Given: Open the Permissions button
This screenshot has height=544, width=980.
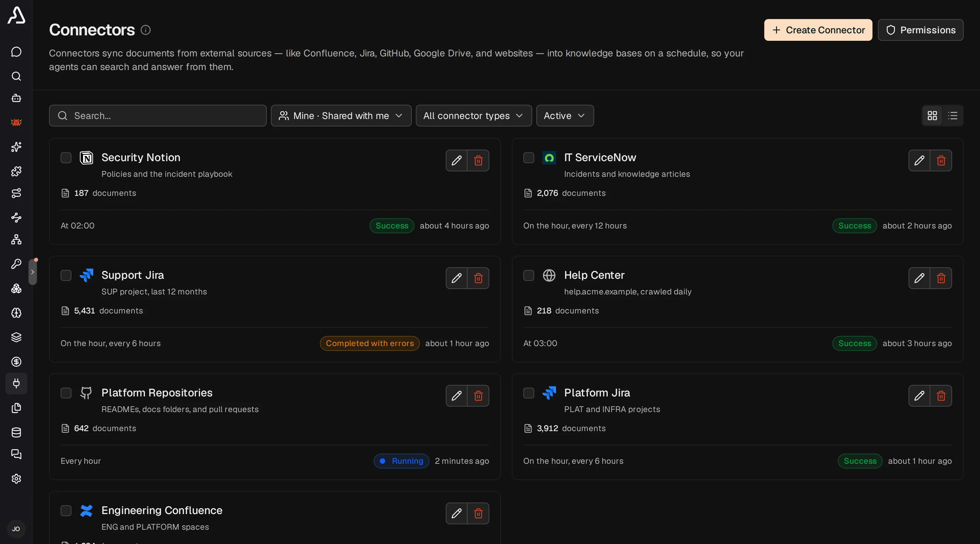Looking at the screenshot, I should coord(920,30).
